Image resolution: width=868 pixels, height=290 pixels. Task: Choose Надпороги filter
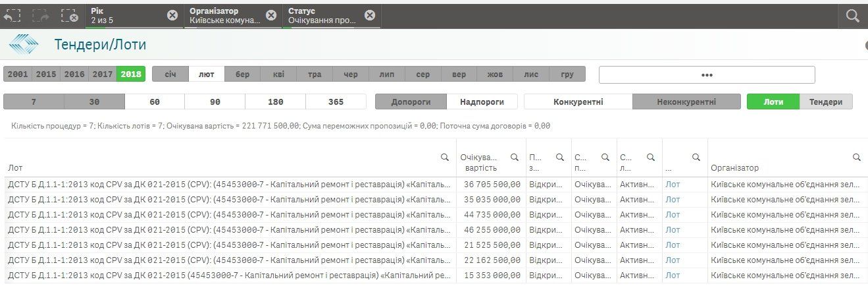[x=482, y=101]
